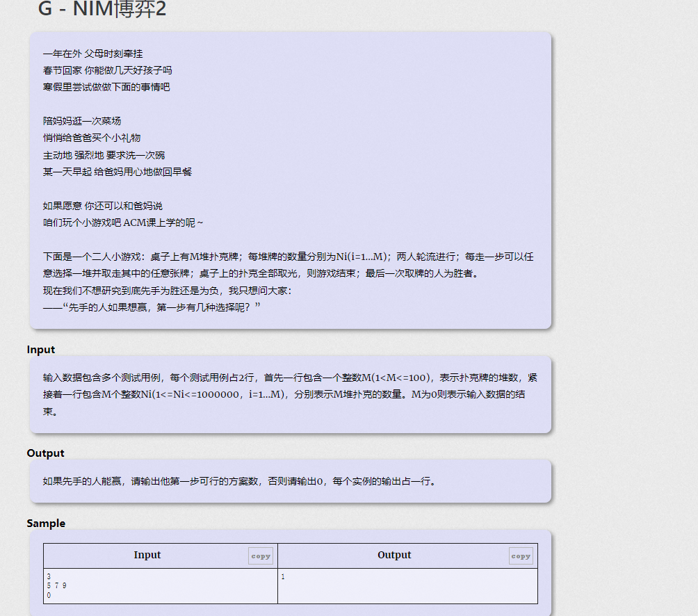Image resolution: width=698 pixels, height=616 pixels.
Task: Click the sample table "Output" column header
Action: 394,555
